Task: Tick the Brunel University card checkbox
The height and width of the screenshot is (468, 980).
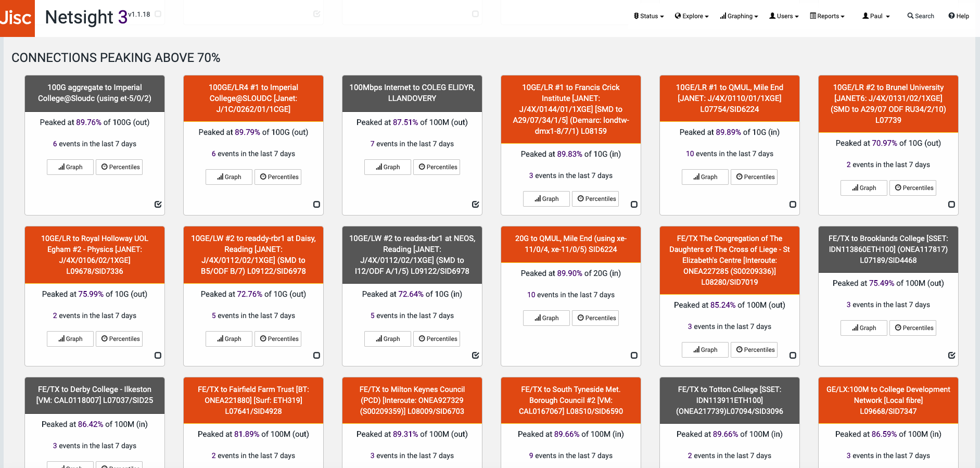Action: (x=951, y=205)
